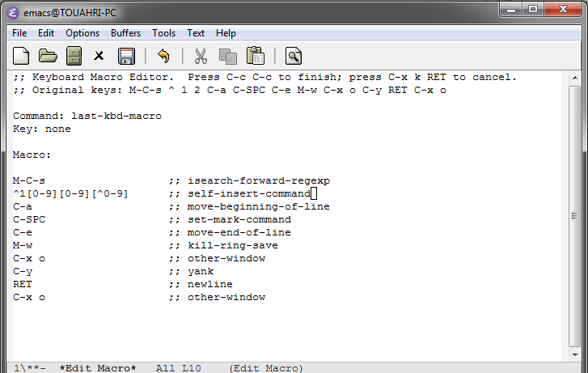
Task: Open the Edit menu
Action: (x=46, y=33)
